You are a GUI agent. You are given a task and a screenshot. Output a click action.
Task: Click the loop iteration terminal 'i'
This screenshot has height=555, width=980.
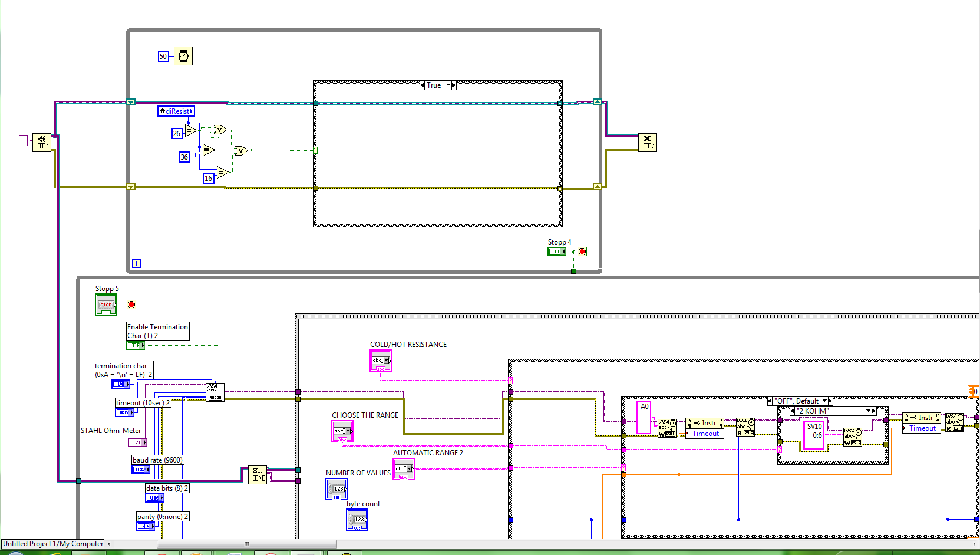point(136,263)
